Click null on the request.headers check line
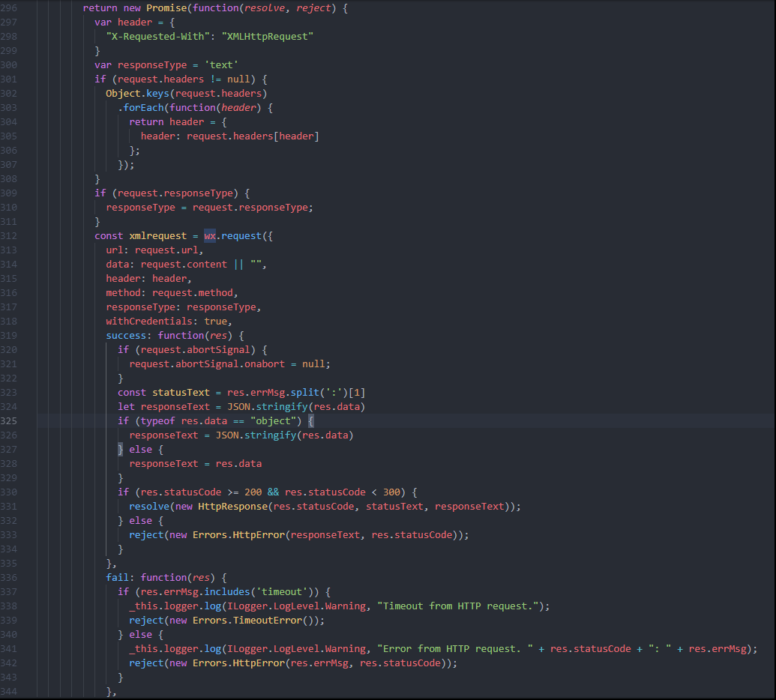 click(238, 79)
